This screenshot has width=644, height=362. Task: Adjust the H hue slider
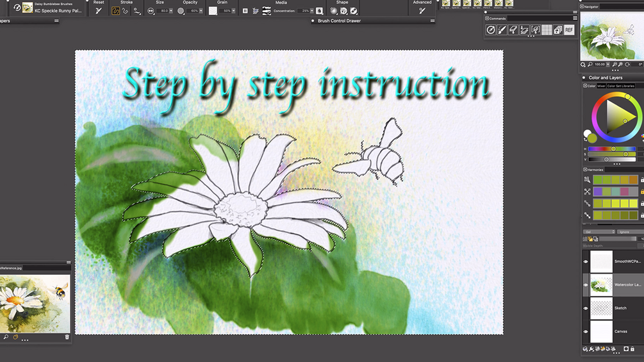[x=612, y=149]
